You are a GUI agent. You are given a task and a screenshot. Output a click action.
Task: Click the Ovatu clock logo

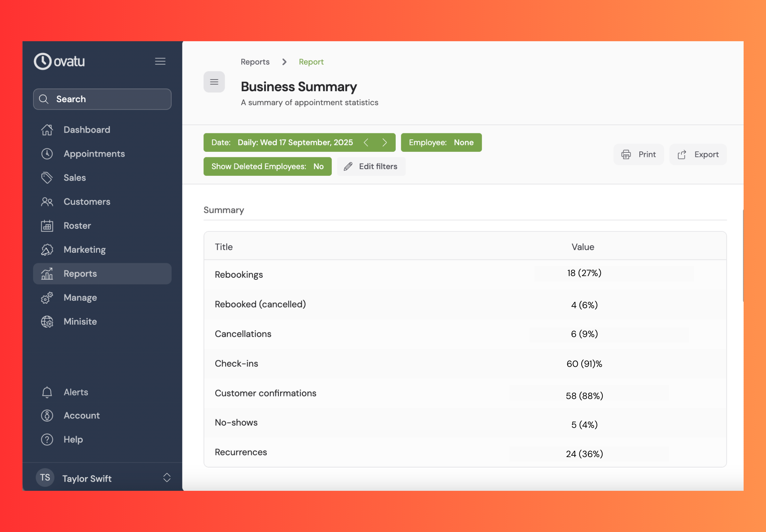point(43,61)
